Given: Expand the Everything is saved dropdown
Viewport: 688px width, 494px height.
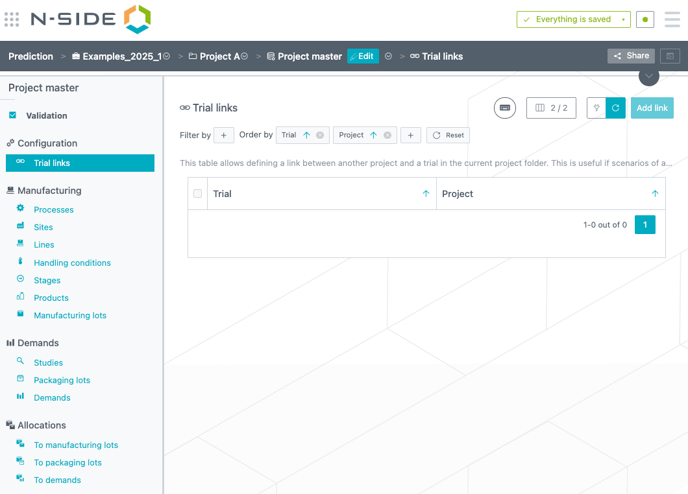Looking at the screenshot, I should [623, 19].
